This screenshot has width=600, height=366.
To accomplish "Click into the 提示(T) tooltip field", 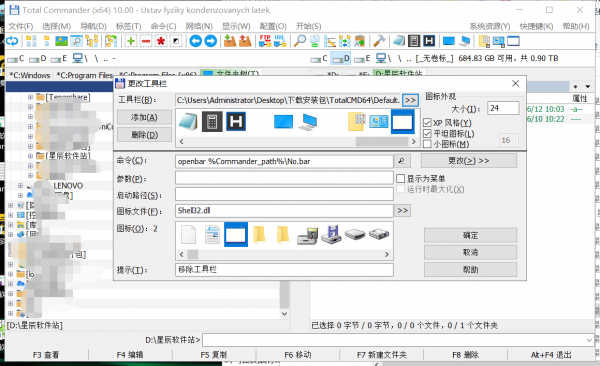I will [284, 270].
